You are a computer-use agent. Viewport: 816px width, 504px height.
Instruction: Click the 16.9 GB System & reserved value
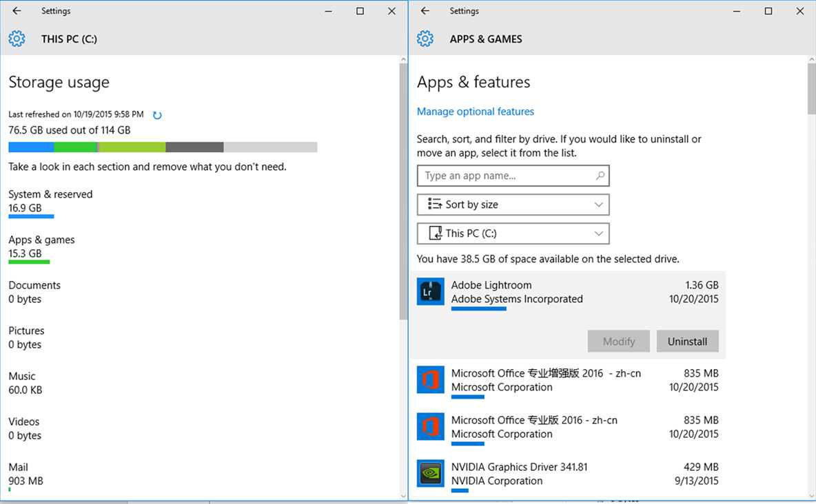(x=25, y=208)
